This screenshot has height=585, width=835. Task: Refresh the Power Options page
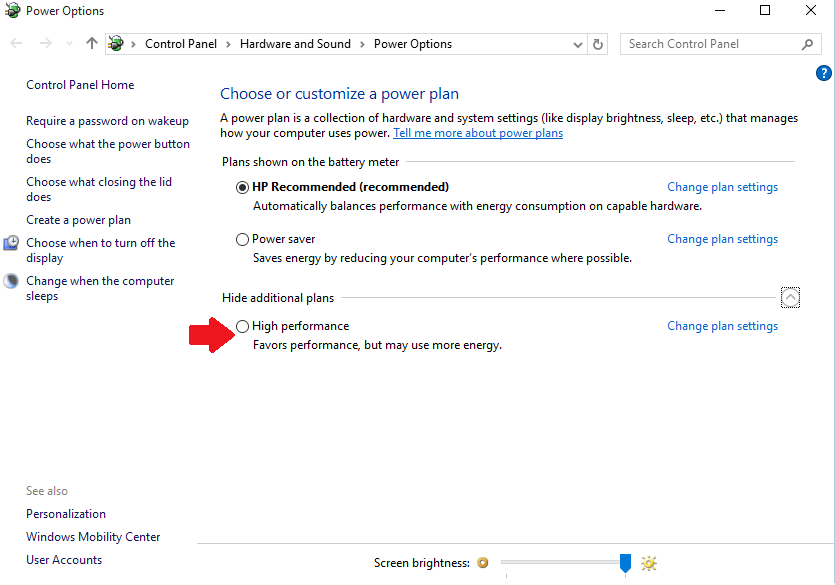(x=597, y=44)
